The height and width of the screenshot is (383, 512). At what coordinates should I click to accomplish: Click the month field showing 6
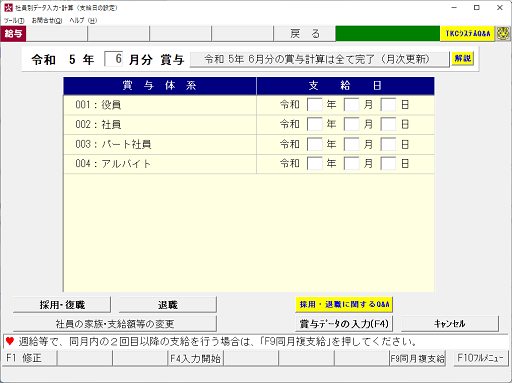point(113,59)
